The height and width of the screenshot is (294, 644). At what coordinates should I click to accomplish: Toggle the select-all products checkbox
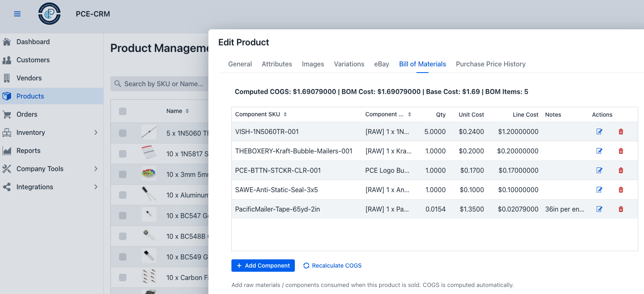(x=123, y=111)
